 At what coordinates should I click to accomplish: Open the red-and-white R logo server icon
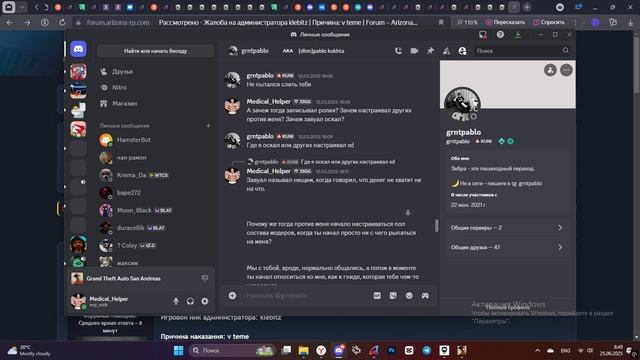pos(78,129)
